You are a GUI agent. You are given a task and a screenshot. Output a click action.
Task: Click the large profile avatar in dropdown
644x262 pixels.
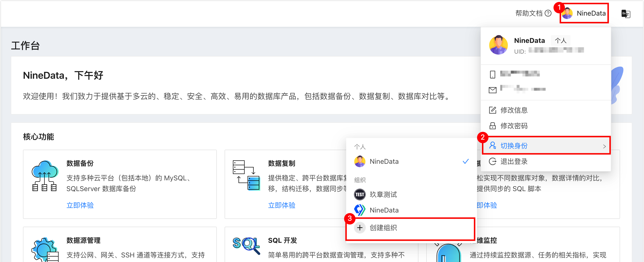(x=498, y=45)
